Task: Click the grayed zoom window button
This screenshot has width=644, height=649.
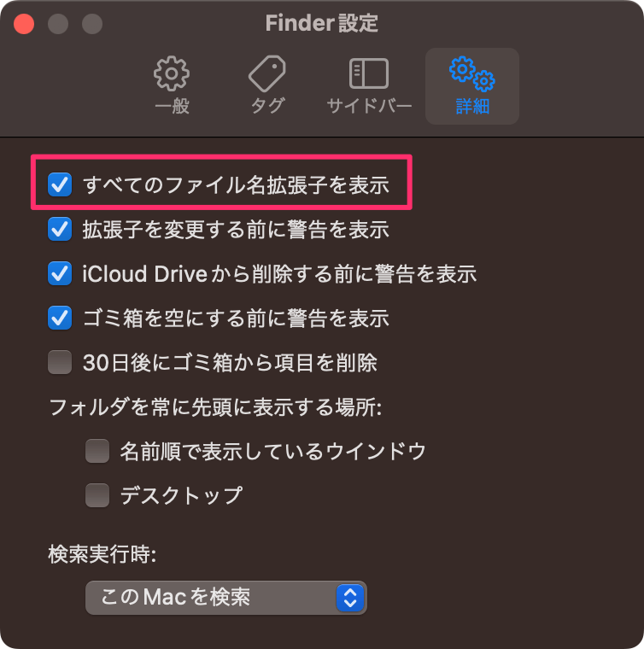Action: [92, 24]
